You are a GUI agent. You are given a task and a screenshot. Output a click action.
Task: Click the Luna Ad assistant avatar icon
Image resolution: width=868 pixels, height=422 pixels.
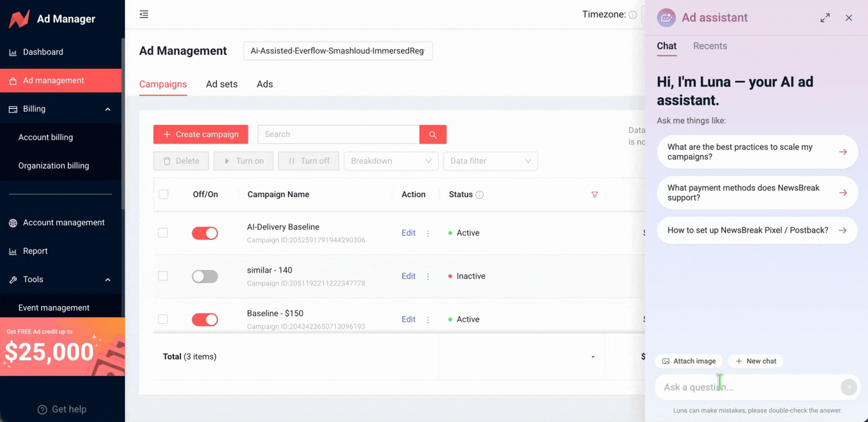point(666,18)
